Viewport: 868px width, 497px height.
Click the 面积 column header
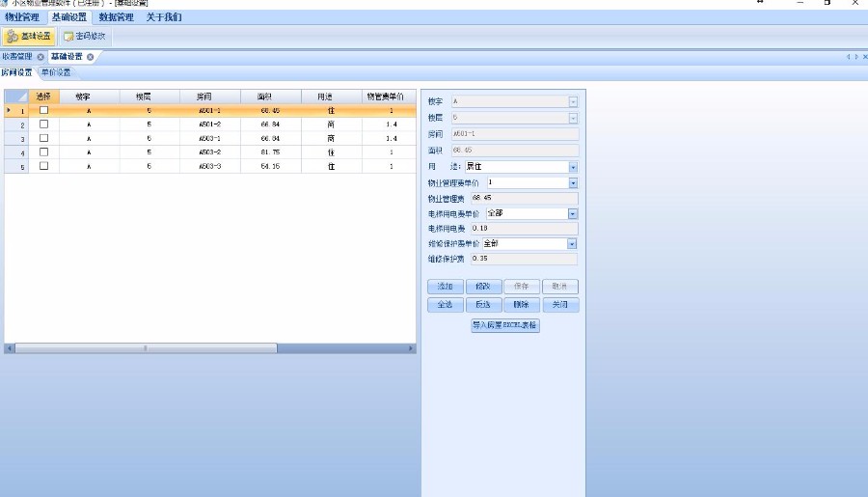[x=271, y=97]
